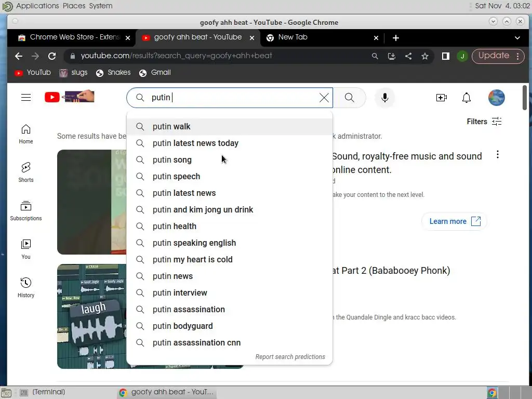Open the YouTube account avatar menu
The width and height of the screenshot is (532, 399).
(x=496, y=98)
